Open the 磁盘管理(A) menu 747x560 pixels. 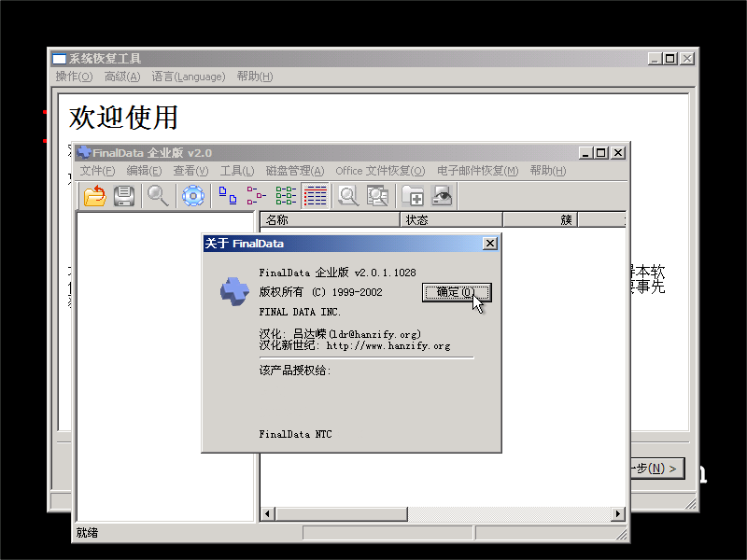[x=295, y=171]
